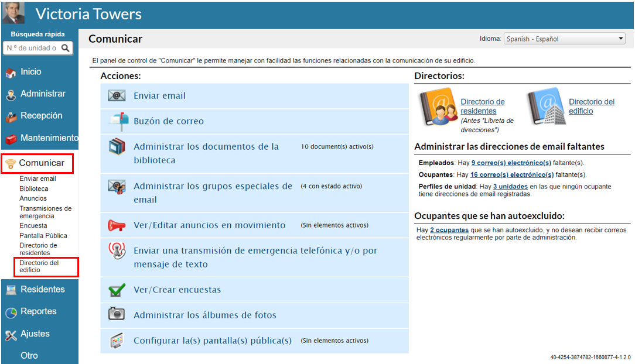Screen dimensions: 635x364
Task: Click the Mantenimiento toolbox icon
Action: 11,139
